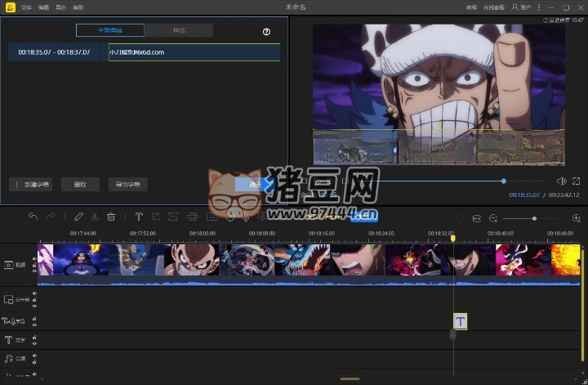Hide the text track with eye icon
Screen dimensions: 588x385
pyautogui.click(x=34, y=342)
